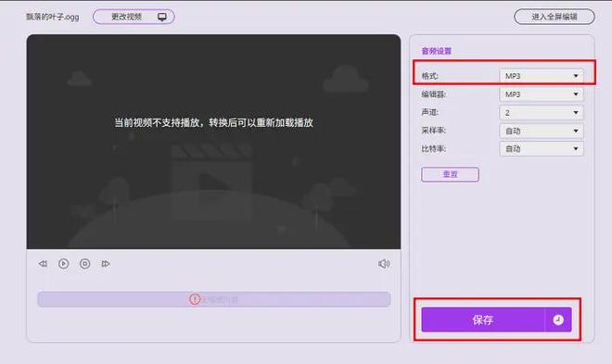
Task: Expand the 编辑器 dropdown
Action: pos(542,94)
